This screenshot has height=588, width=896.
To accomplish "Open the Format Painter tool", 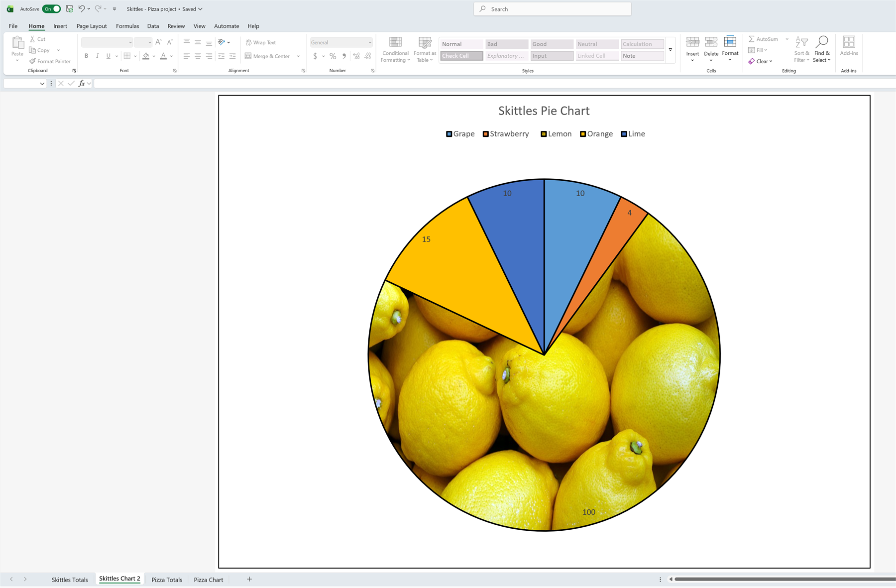I will [x=50, y=61].
